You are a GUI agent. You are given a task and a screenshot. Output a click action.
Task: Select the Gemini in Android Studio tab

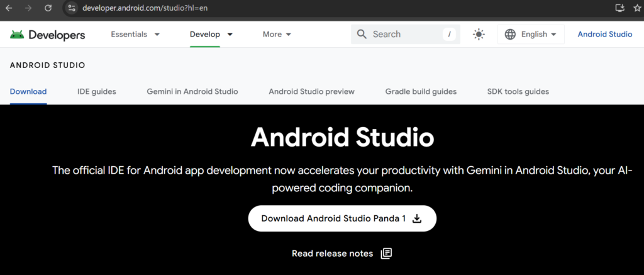192,92
